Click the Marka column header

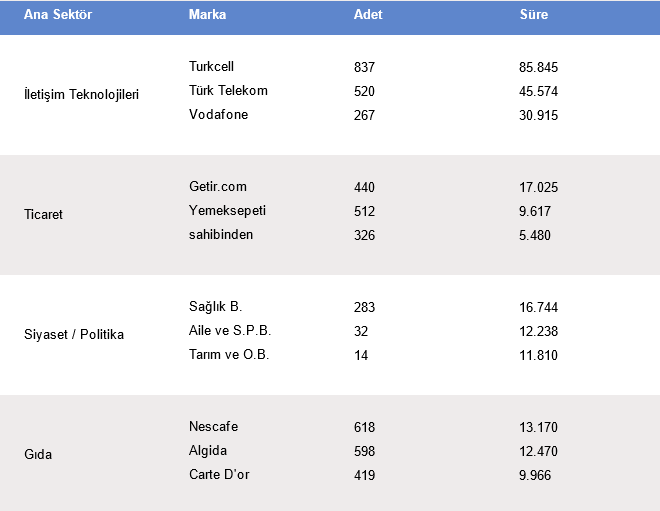(207, 15)
